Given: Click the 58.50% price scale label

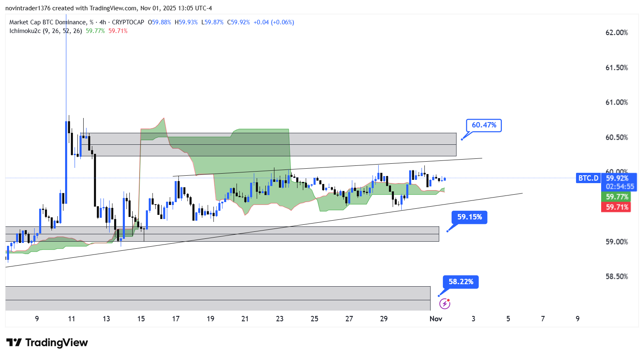Looking at the screenshot, I should [616, 276].
